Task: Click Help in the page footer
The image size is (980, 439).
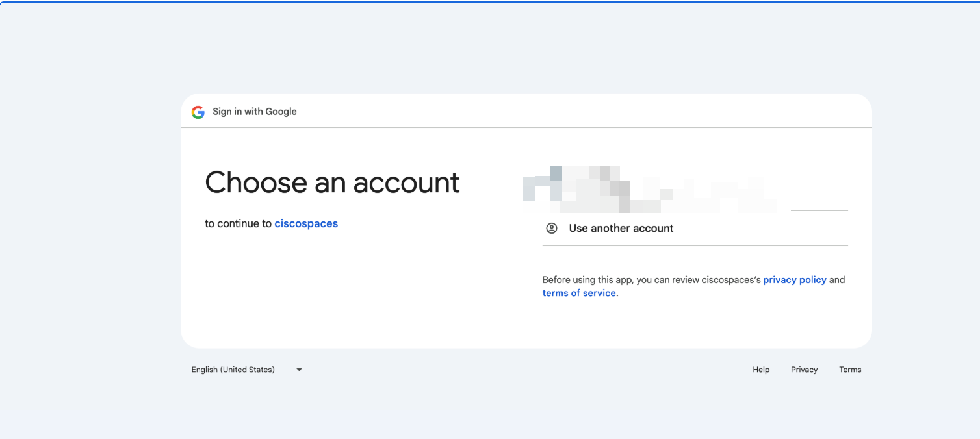Action: pos(760,369)
